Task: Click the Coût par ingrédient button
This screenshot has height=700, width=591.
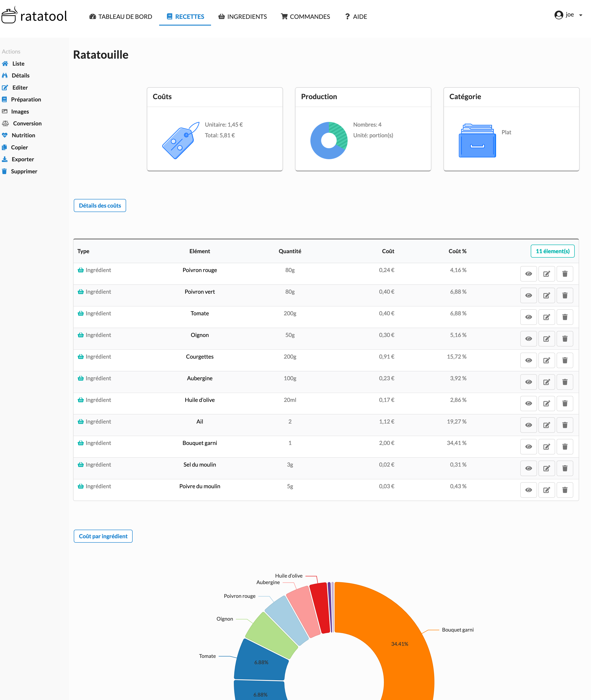Action: tap(103, 536)
